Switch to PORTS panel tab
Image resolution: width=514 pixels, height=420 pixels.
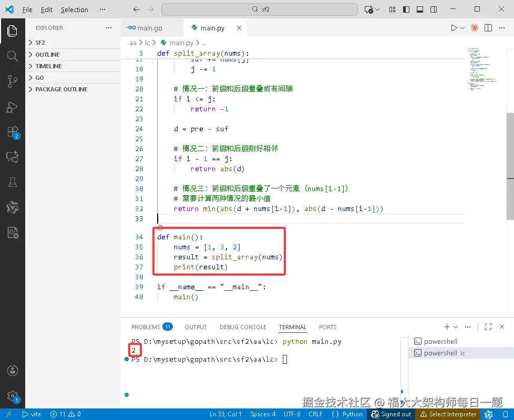328,327
